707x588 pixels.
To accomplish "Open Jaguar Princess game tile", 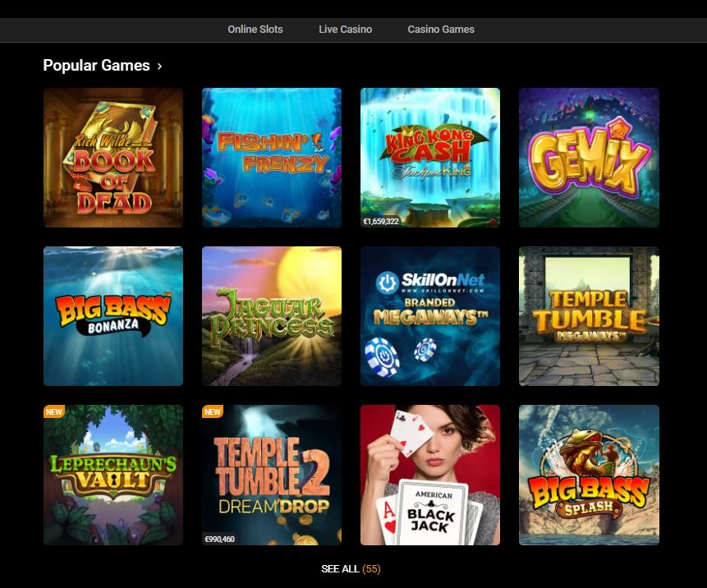I will (x=272, y=316).
